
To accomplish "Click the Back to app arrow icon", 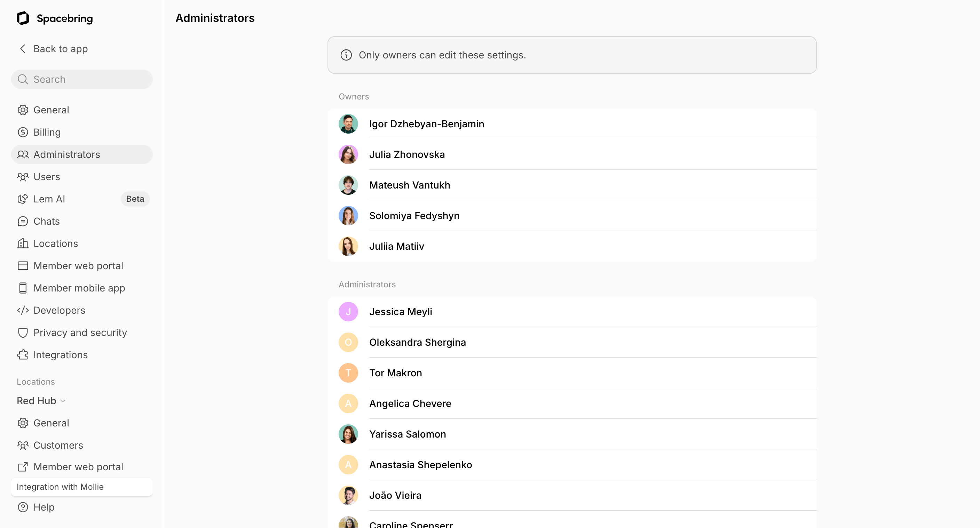I will click(x=23, y=49).
